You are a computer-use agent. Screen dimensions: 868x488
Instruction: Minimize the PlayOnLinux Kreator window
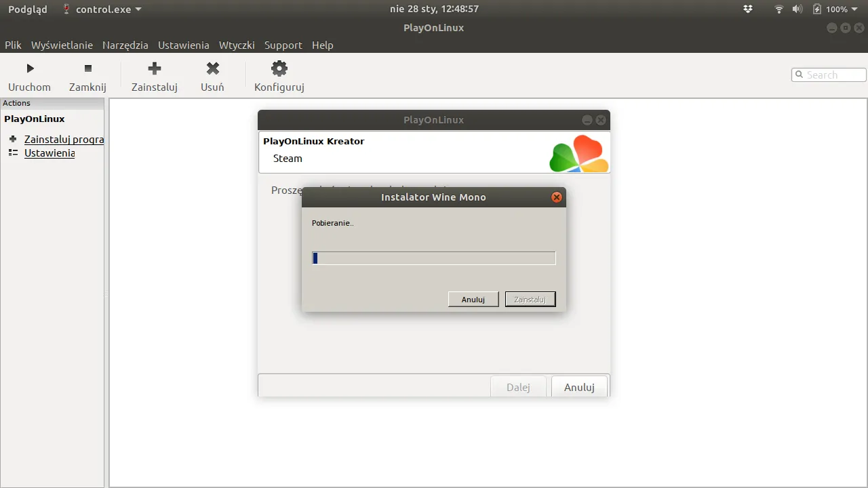[587, 120]
